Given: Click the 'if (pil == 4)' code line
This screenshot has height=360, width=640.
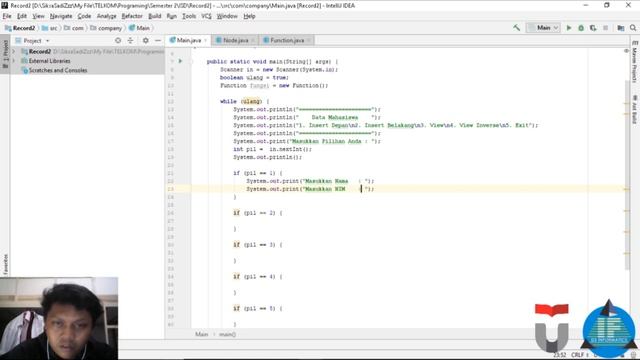Looking at the screenshot, I should pos(258,276).
